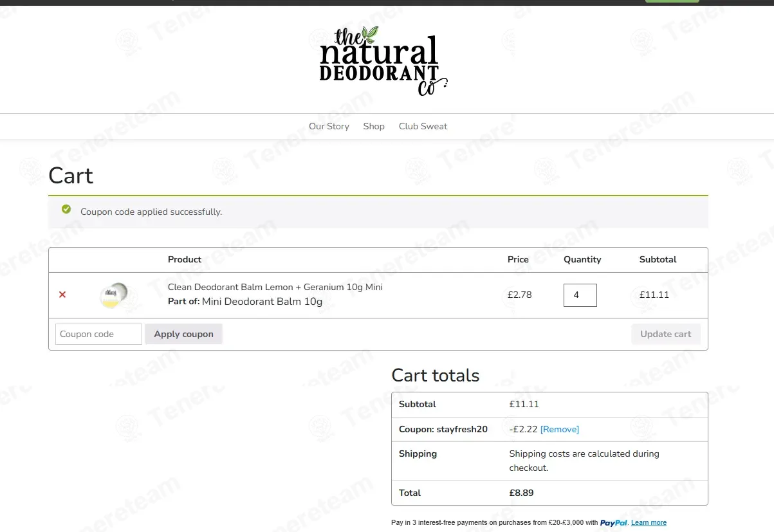Open the Our Story menu item
This screenshot has width=774, height=532.
pyautogui.click(x=329, y=126)
